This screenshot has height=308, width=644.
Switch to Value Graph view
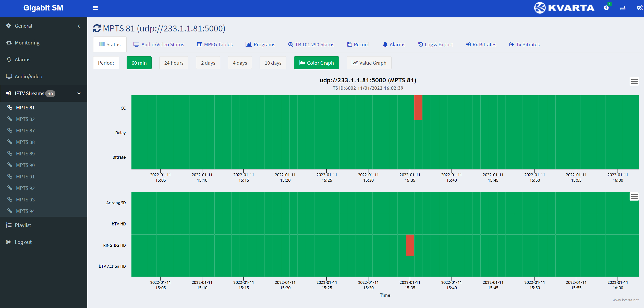point(369,63)
